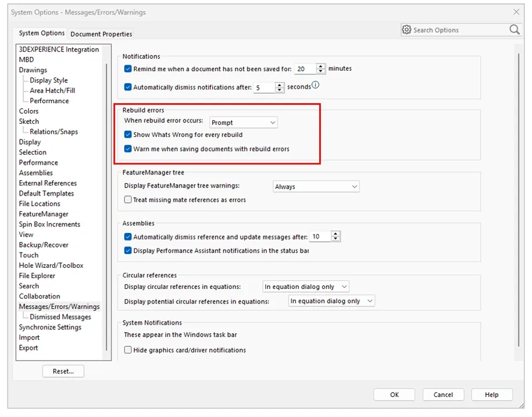This screenshot has width=532, height=417.
Task: Open the When rebuild error occurs dropdown
Action: pyautogui.click(x=243, y=123)
